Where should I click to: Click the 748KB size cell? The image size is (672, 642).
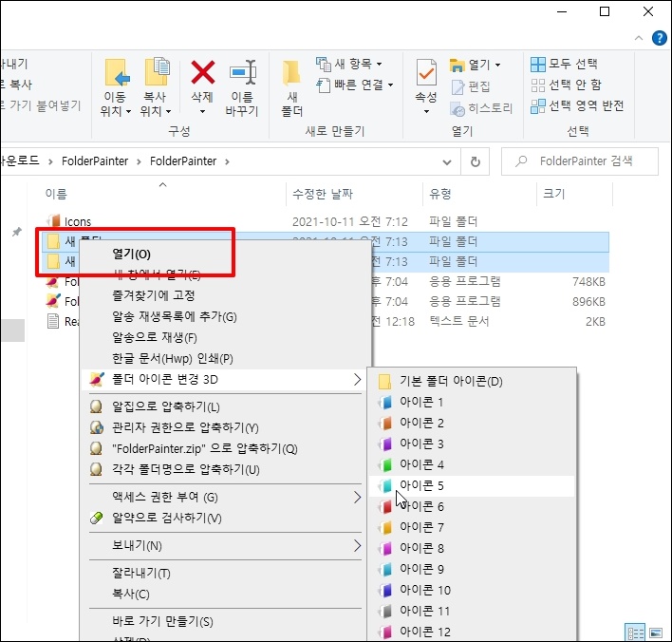[588, 282]
